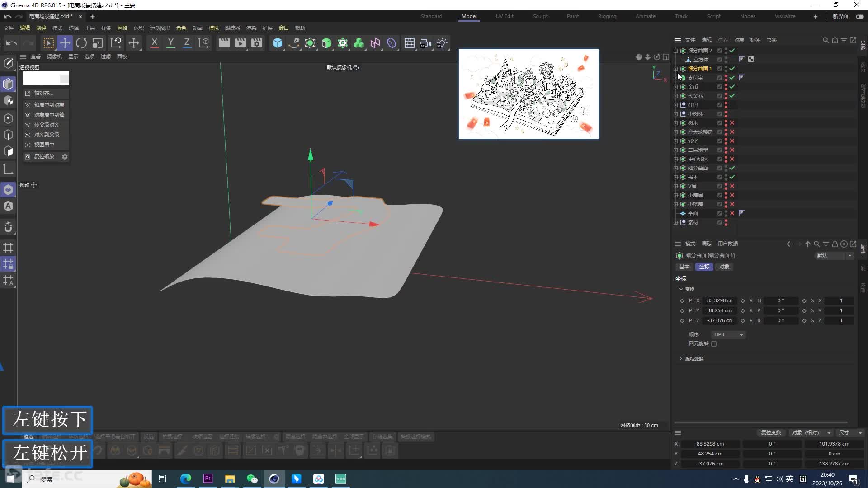868x488 pixels.
Task: Click the 复位变换 button
Action: tap(771, 433)
